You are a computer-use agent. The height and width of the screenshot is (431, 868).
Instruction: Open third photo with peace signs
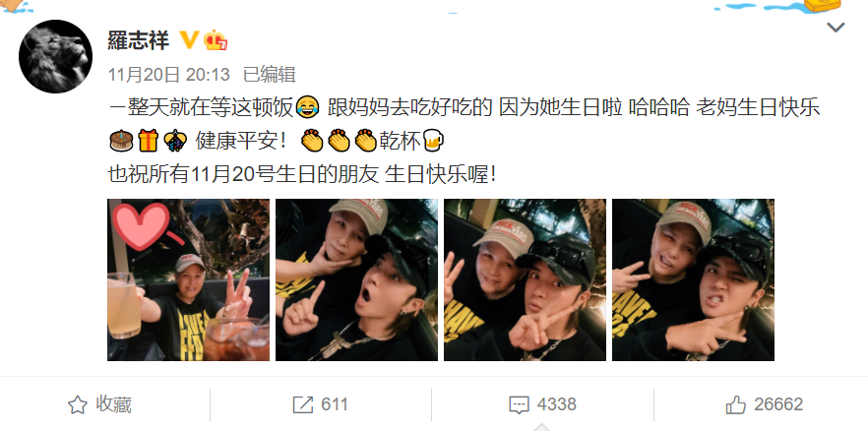[525, 280]
